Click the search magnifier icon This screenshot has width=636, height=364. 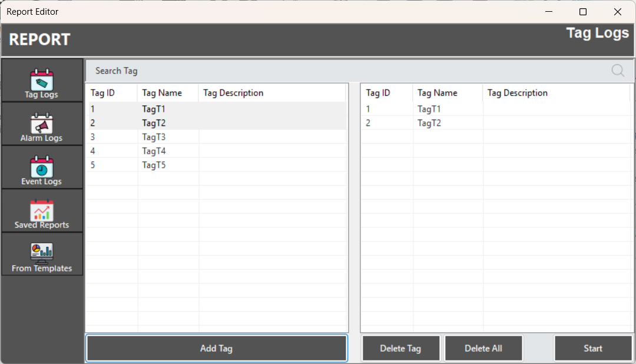[618, 71]
